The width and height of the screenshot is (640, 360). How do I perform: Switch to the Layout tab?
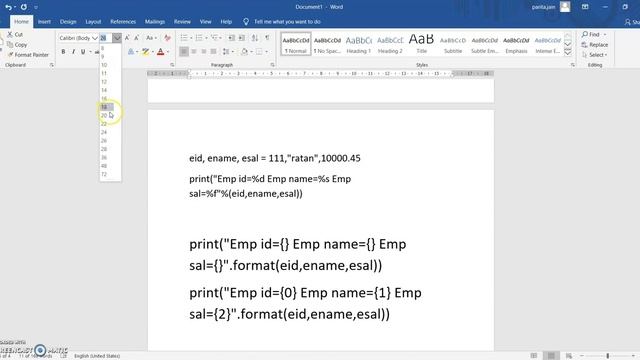point(93,22)
